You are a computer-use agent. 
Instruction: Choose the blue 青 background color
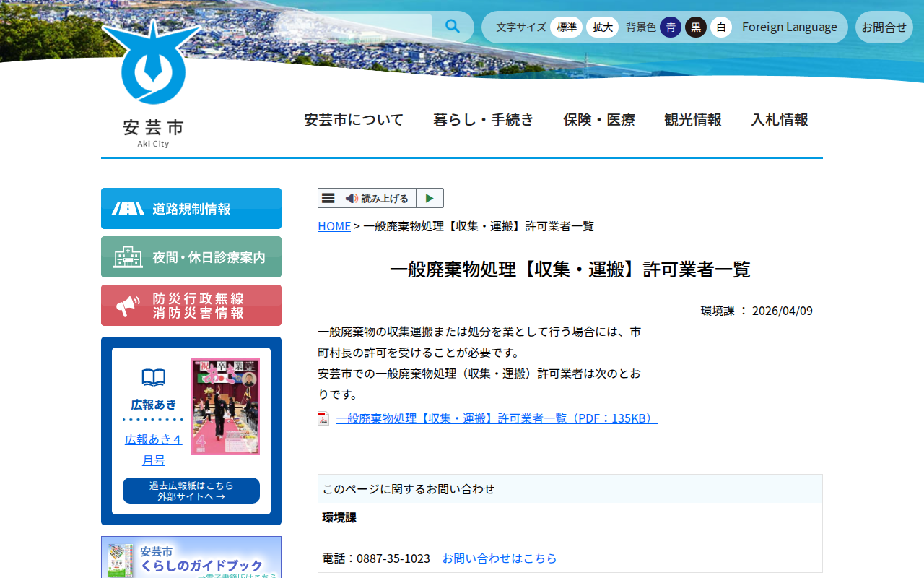(671, 27)
